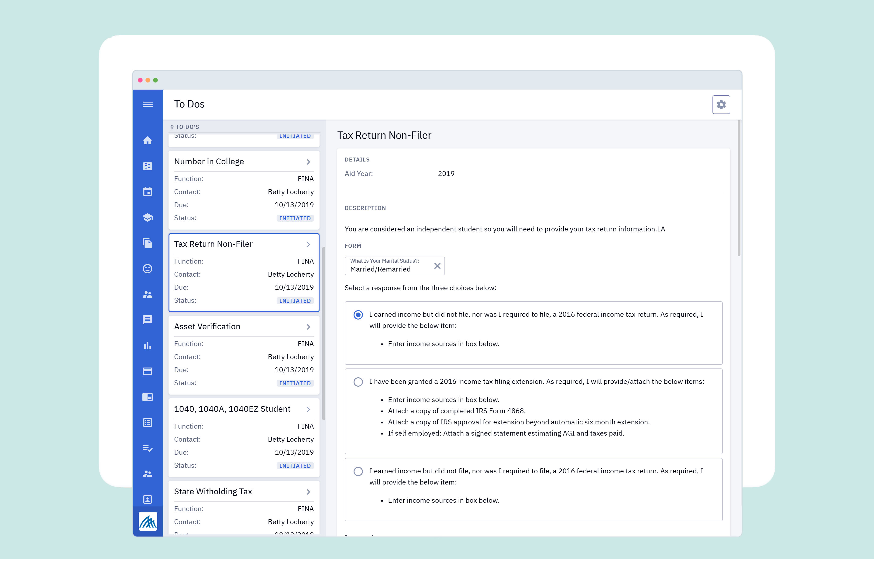Select first 'I earned income' radio option
This screenshot has height=588, width=874.
[358, 315]
